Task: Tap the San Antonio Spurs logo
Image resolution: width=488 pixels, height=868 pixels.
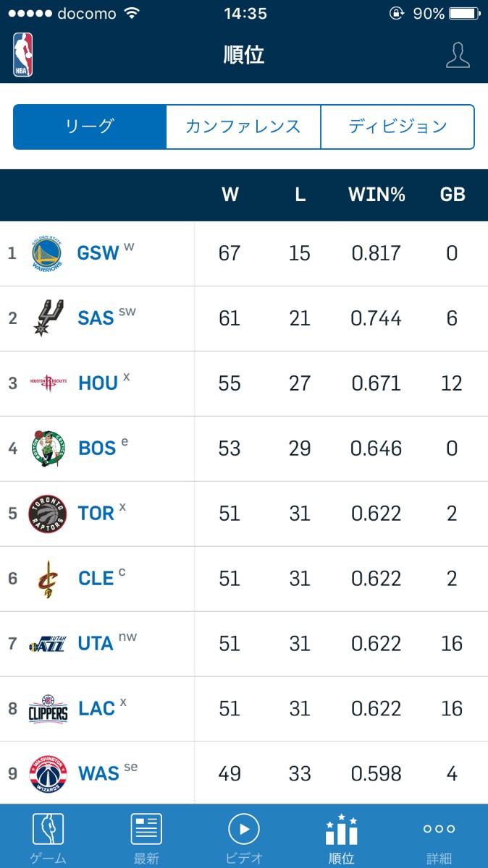Action: pos(48,318)
